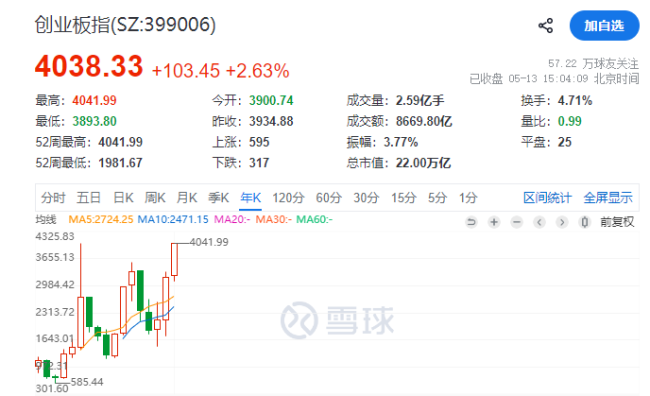
Task: Click y-axis label 4325.83
Action: coord(55,236)
